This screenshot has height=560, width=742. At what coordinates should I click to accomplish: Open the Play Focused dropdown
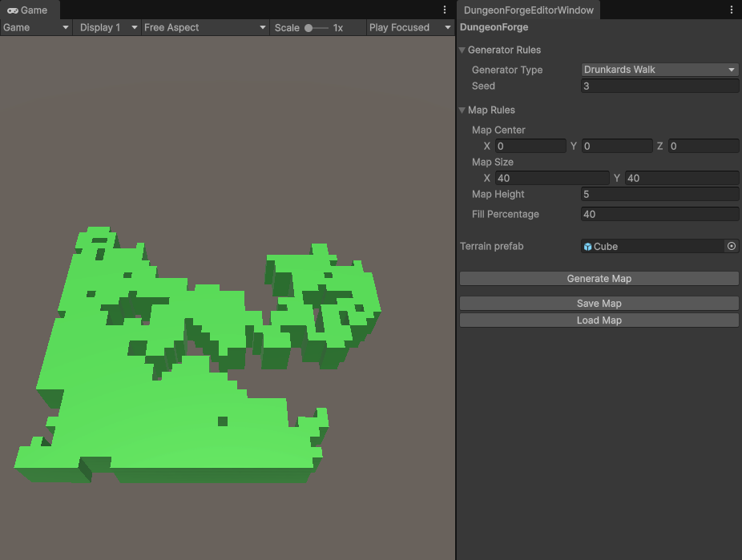point(409,27)
